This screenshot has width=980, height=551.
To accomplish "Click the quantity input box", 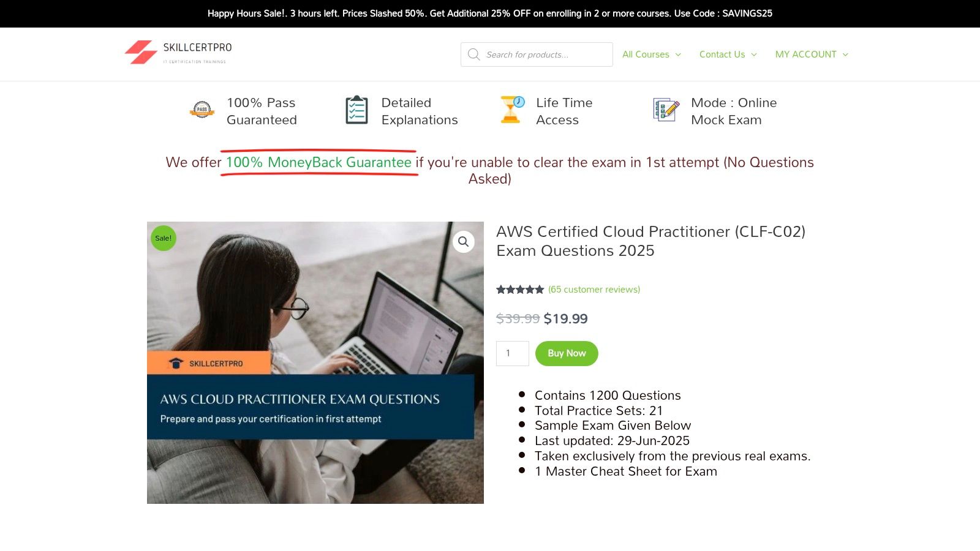I will point(512,353).
